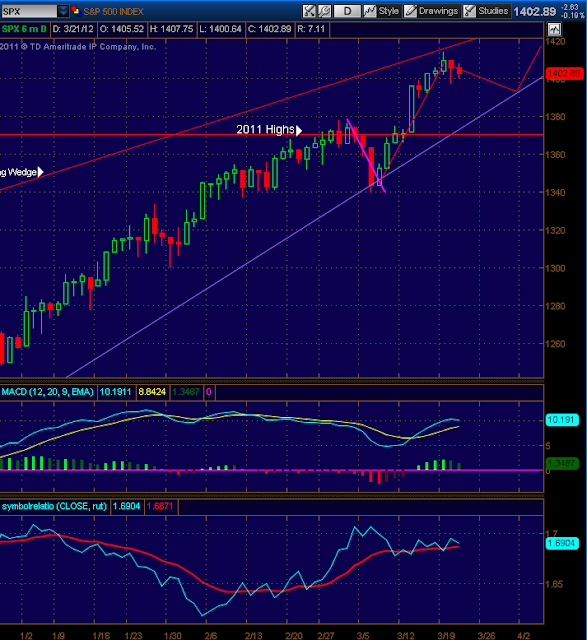
Task: Click the MACD value 10.1911
Action: click(115, 392)
